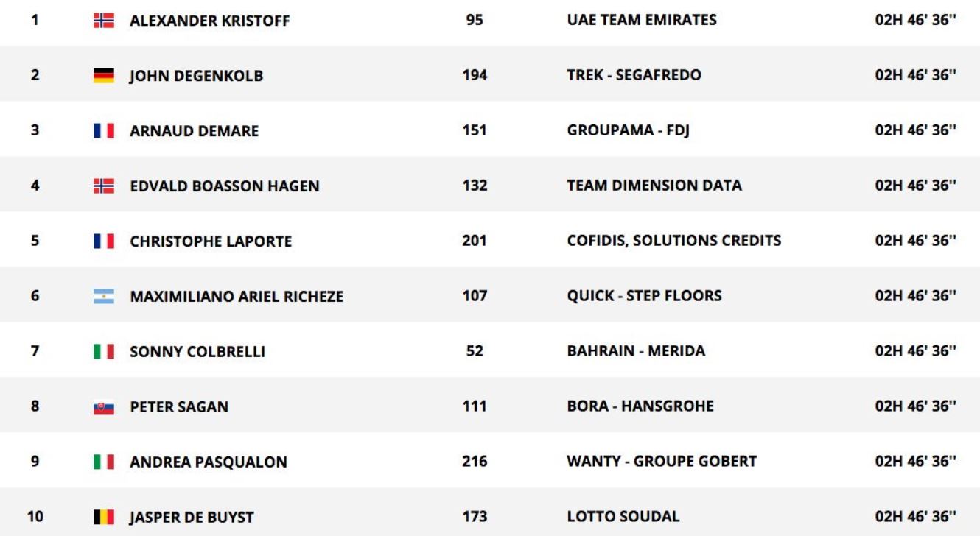Select rider Christophe Laporte

[211, 241]
